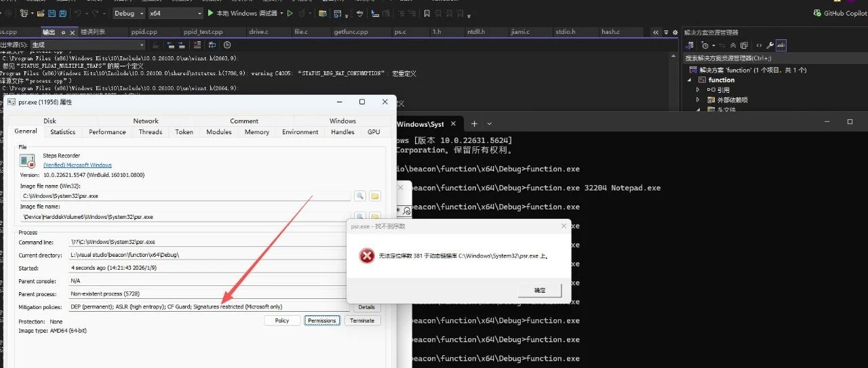Switch to the Performance tab
Viewport: 868px width, 368px height.
[107, 131]
